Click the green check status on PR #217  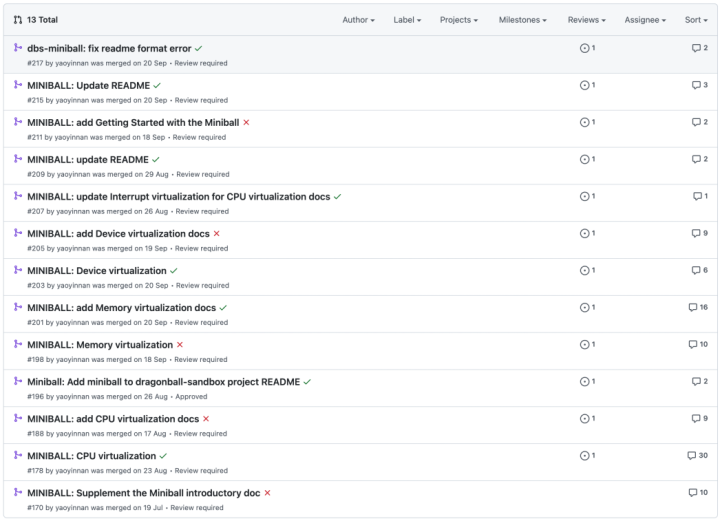click(x=199, y=48)
